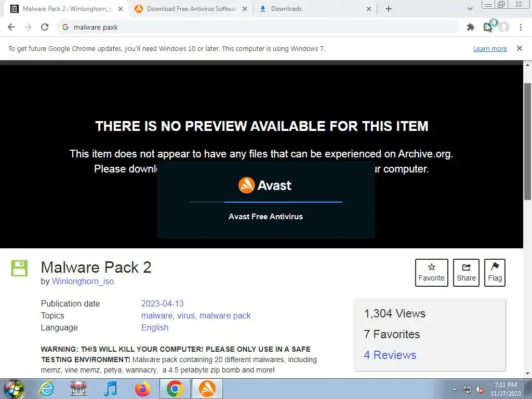Click the '1,304 Views' statistic

(x=395, y=313)
